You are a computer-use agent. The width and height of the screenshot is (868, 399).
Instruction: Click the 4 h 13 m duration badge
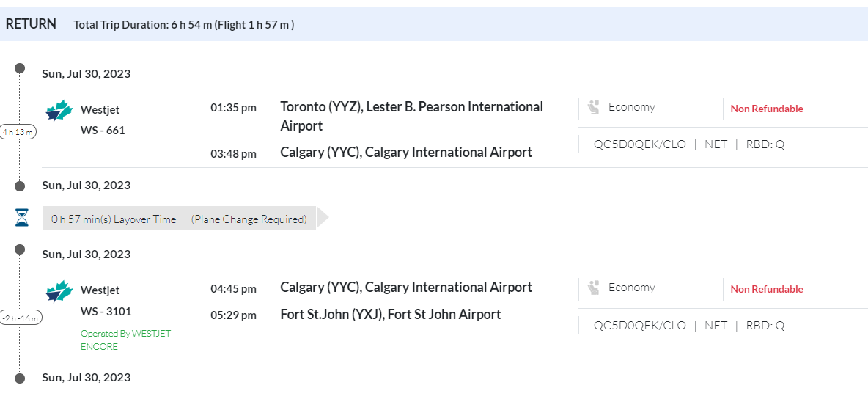(19, 132)
